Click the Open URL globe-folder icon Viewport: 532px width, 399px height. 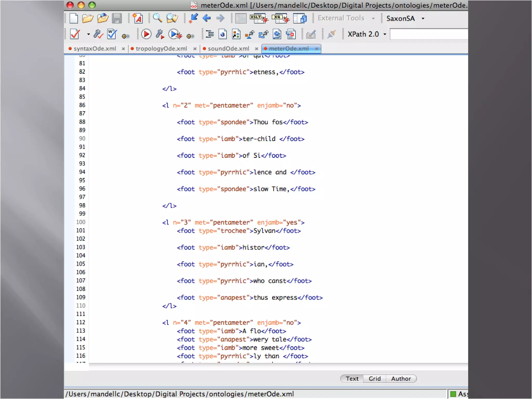pyautogui.click(x=103, y=18)
